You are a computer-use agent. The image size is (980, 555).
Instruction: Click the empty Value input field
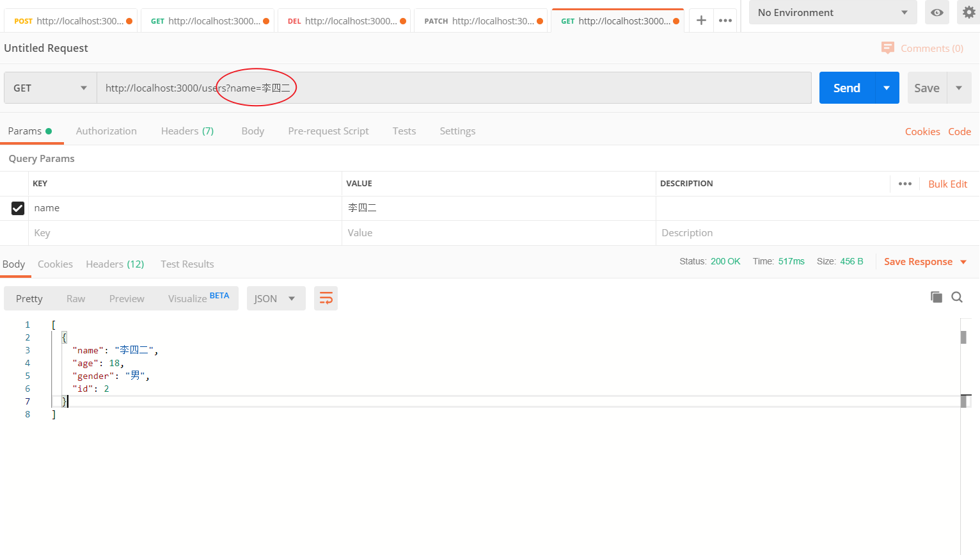point(499,233)
